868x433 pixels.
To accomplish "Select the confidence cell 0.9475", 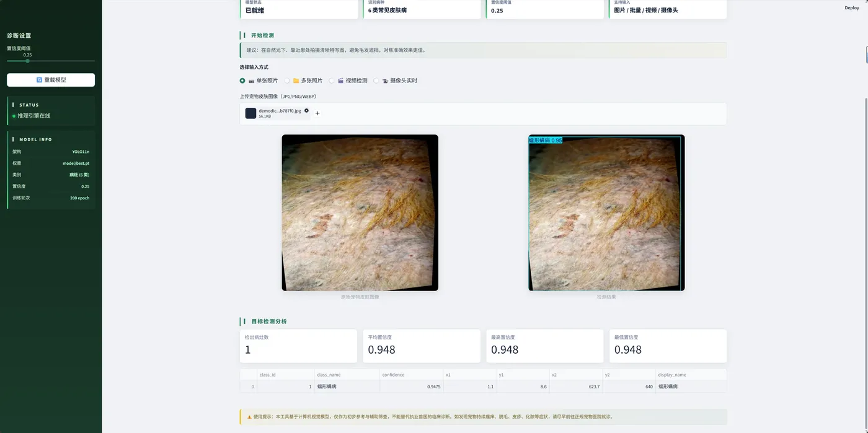I will point(412,387).
